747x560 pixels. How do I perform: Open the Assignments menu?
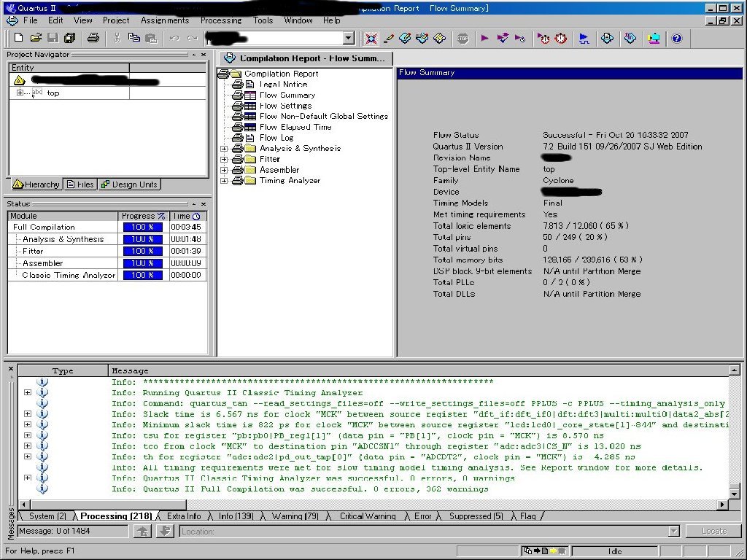[x=165, y=20]
